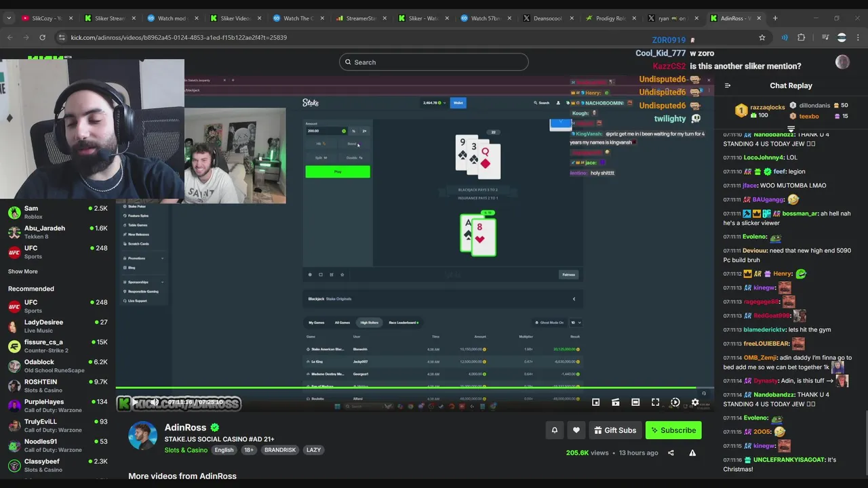Click bossman_ar username in chat
Screen dimensions: 868x488
800,213
